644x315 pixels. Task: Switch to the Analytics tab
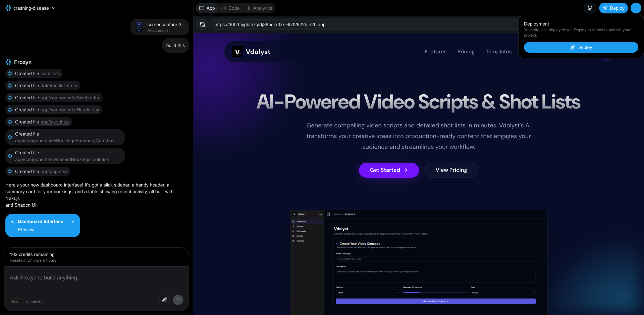click(x=259, y=8)
